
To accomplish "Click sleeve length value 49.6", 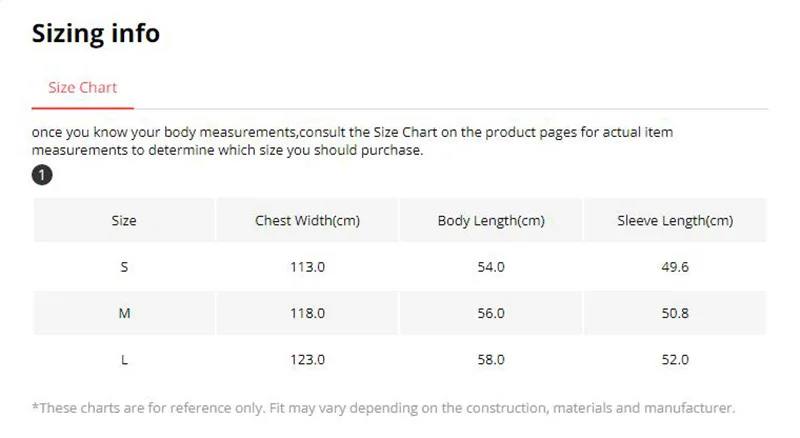I will pos(675,267).
